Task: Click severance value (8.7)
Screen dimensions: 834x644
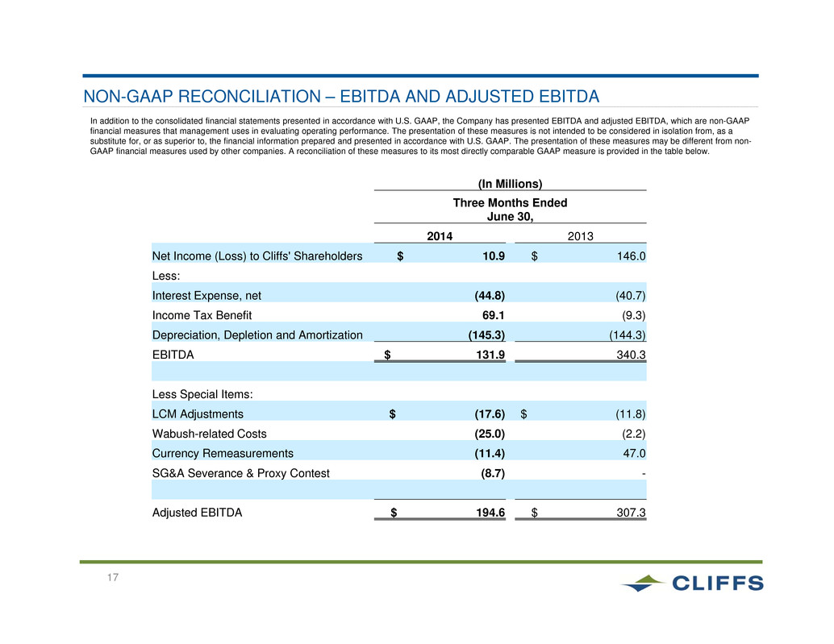Action: pyautogui.click(x=493, y=473)
